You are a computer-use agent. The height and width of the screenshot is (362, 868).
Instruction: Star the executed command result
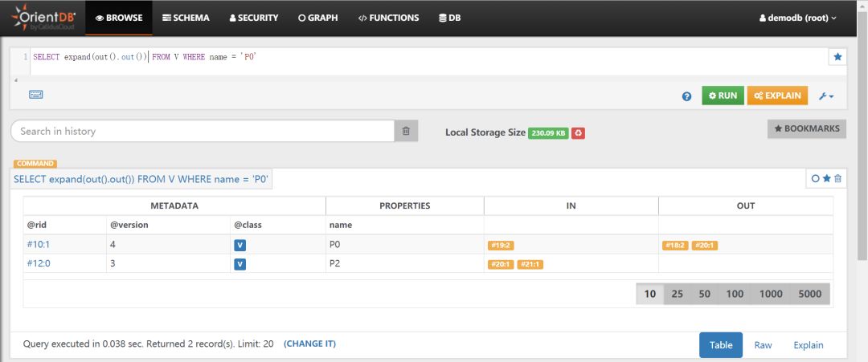click(826, 178)
